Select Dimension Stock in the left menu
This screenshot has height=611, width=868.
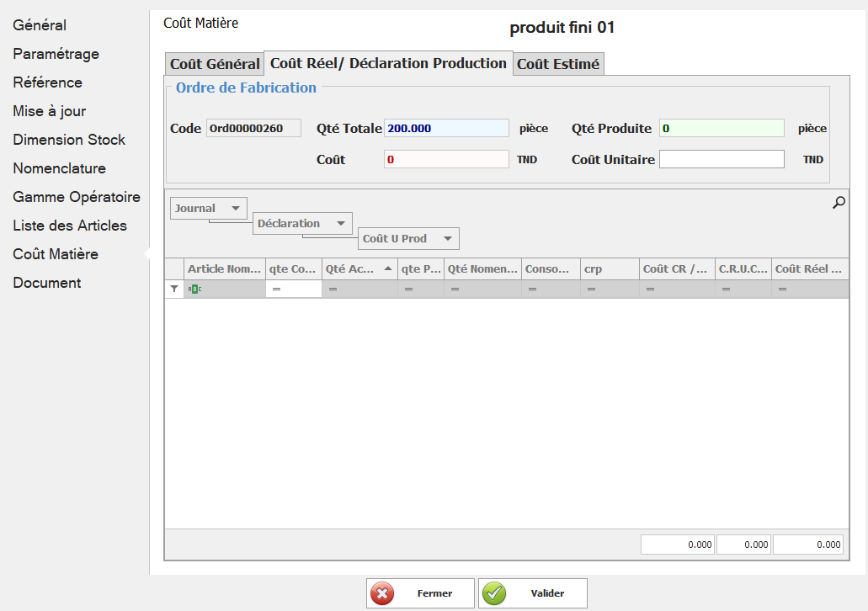[69, 140]
